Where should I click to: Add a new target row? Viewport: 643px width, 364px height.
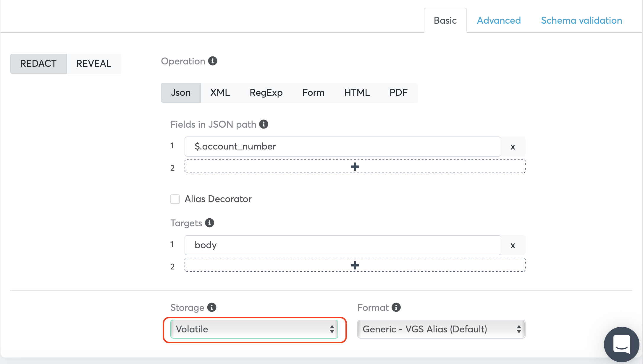click(355, 265)
